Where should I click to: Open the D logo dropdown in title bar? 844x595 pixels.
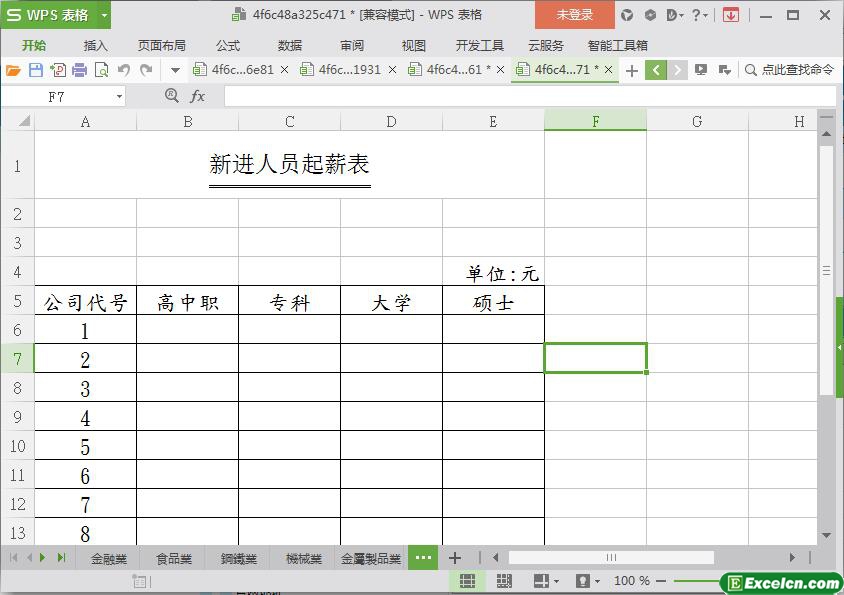(x=674, y=15)
